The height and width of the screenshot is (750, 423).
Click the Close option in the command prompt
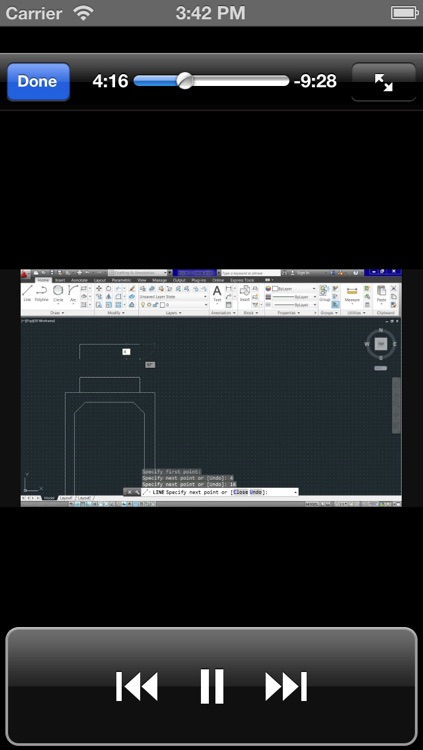pos(240,492)
